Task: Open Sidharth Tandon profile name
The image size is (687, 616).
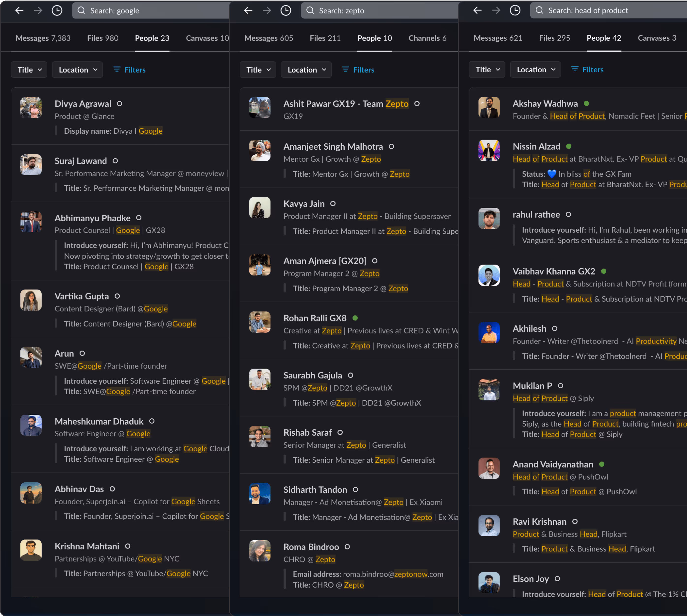Action: pyautogui.click(x=315, y=490)
